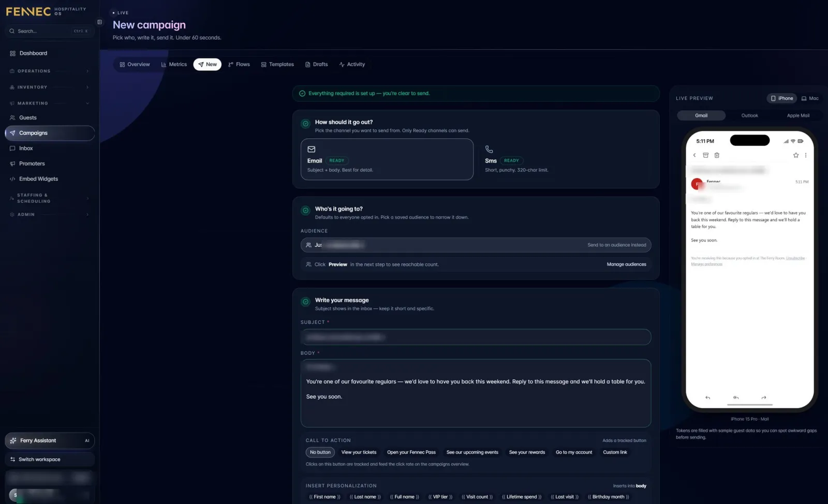
Task: Click Manage audiences link
Action: [x=626, y=264]
